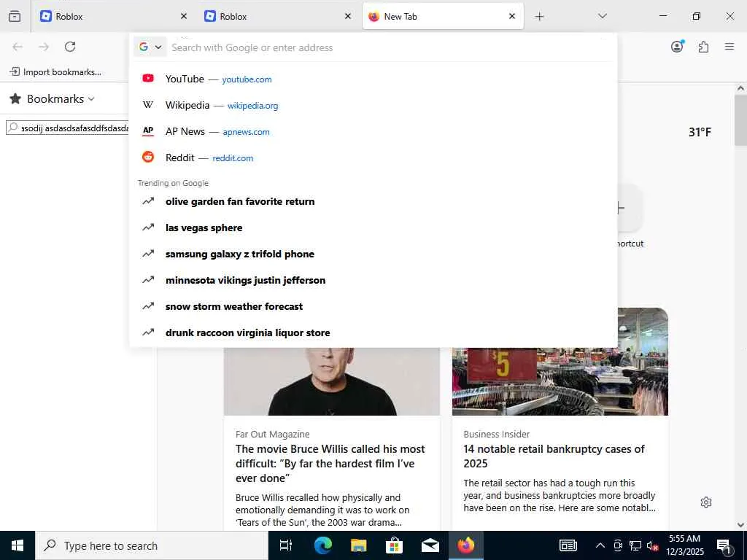Pick trending search olive garden fan favorite return
Viewport: 747px width, 560px height.
[x=373, y=201]
